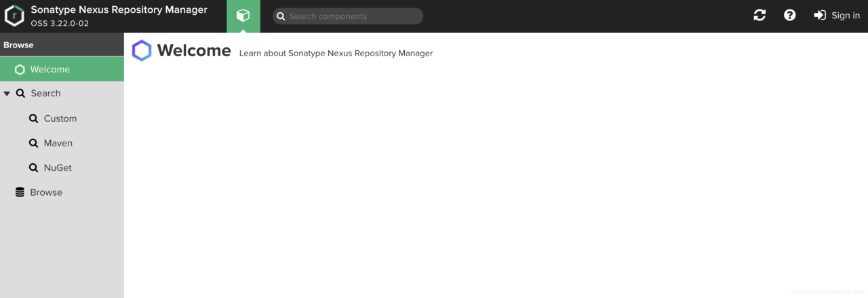
Task: Click the Sign in arrow icon
Action: [820, 16]
